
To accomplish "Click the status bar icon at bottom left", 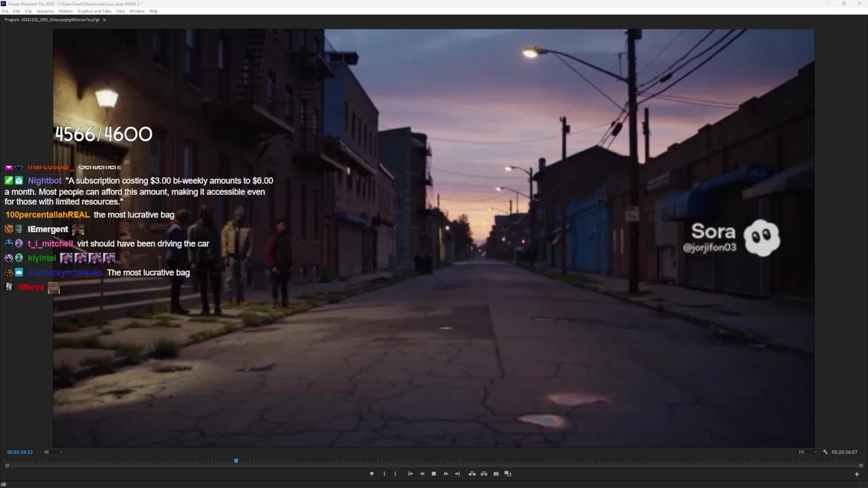I will [4, 484].
